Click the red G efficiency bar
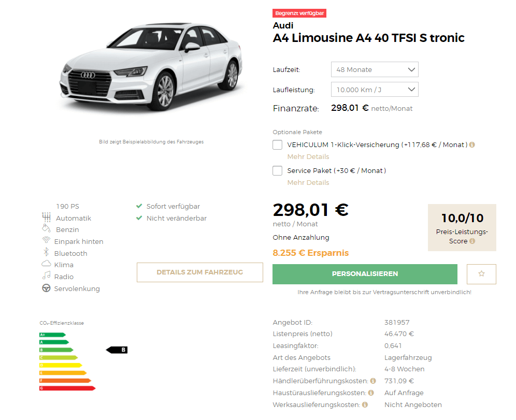Viewport: 516px width, 420px height. [67, 388]
